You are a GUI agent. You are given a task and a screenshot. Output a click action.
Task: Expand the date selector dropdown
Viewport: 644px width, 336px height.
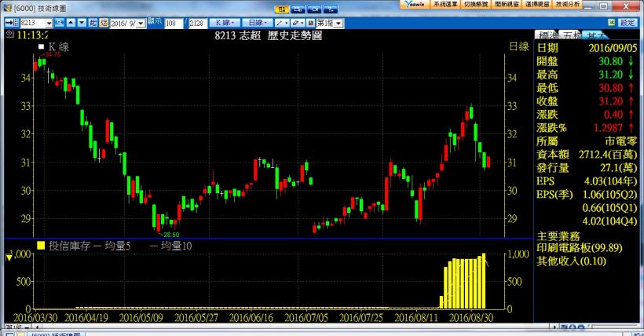point(141,23)
